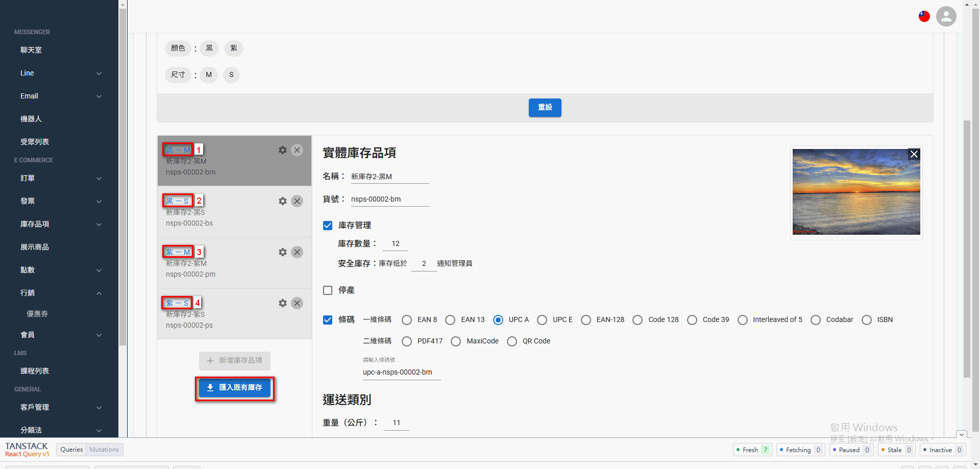Open TanStack React Query devtools logo
The image size is (980, 469).
(27, 450)
